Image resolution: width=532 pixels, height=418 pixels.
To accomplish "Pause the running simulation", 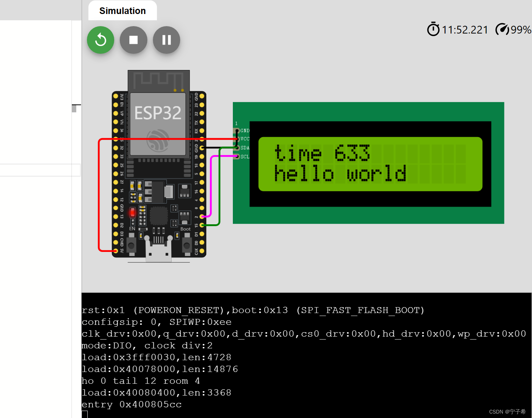I will (166, 40).
